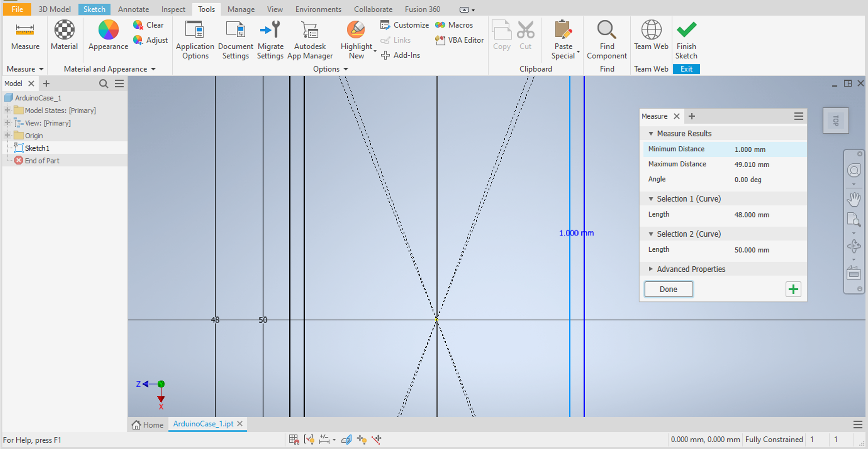Image resolution: width=868 pixels, height=449 pixels.
Task: Click the Measure tool icon
Action: [25, 30]
